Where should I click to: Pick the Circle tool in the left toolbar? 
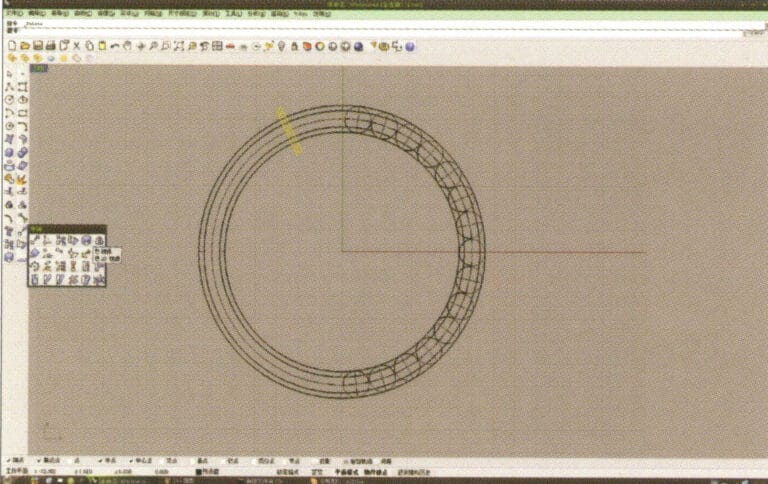[9, 100]
